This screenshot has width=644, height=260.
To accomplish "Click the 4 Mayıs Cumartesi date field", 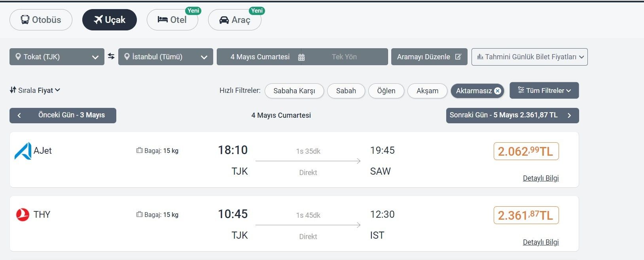I will [260, 57].
